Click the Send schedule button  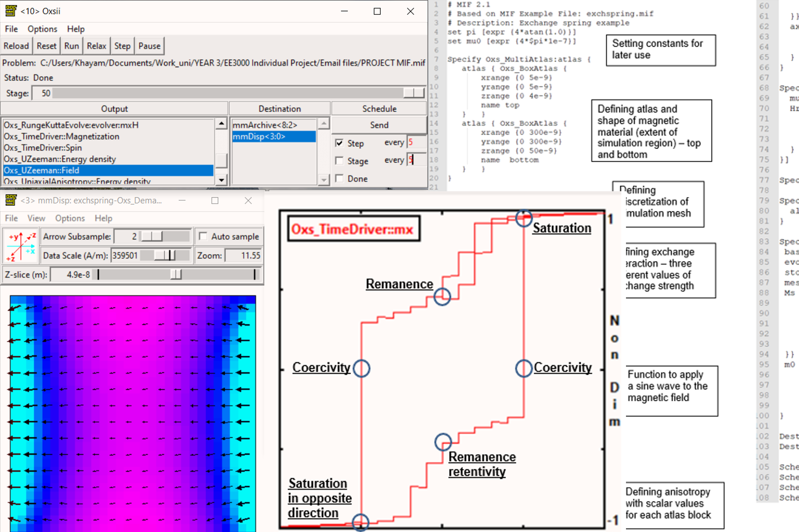tap(379, 125)
